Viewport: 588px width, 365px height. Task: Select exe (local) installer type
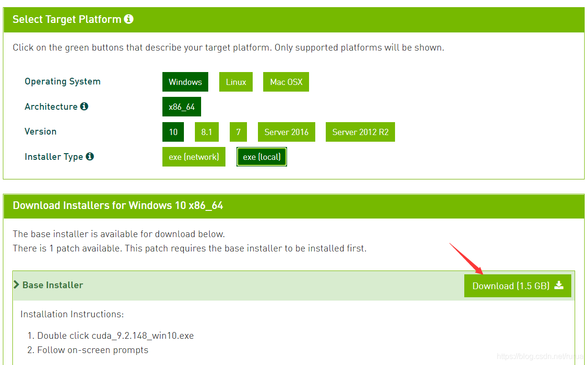(262, 157)
